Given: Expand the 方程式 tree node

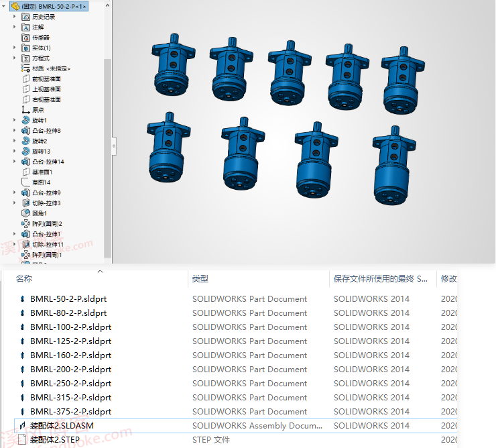Looking at the screenshot, I should pyautogui.click(x=14, y=58).
